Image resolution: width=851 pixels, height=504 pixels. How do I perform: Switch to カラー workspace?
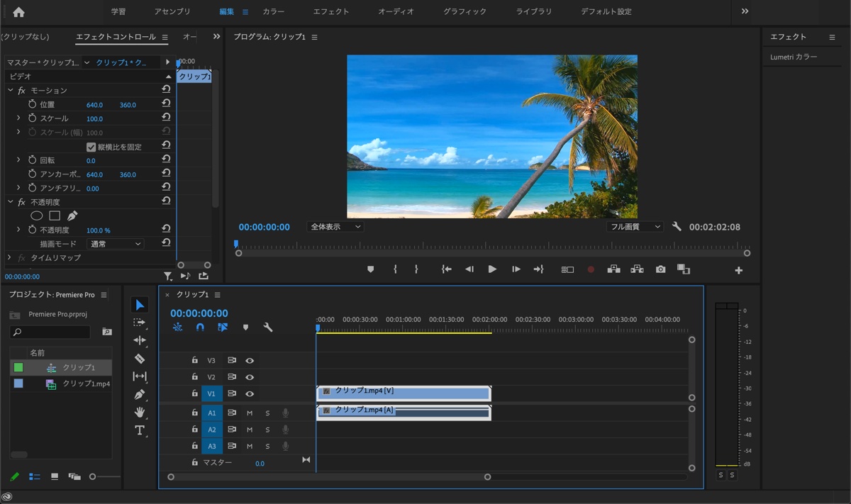click(274, 12)
